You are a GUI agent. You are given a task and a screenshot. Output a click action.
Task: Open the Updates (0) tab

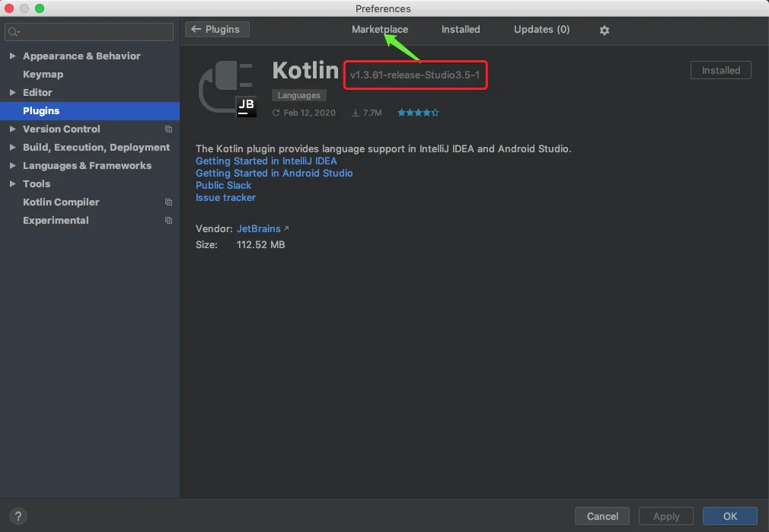point(541,30)
